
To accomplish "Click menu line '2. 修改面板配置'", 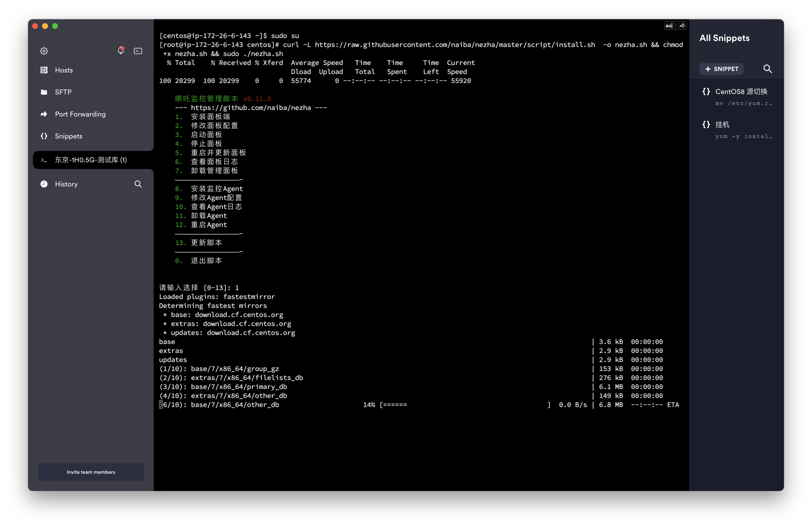I will tap(206, 126).
